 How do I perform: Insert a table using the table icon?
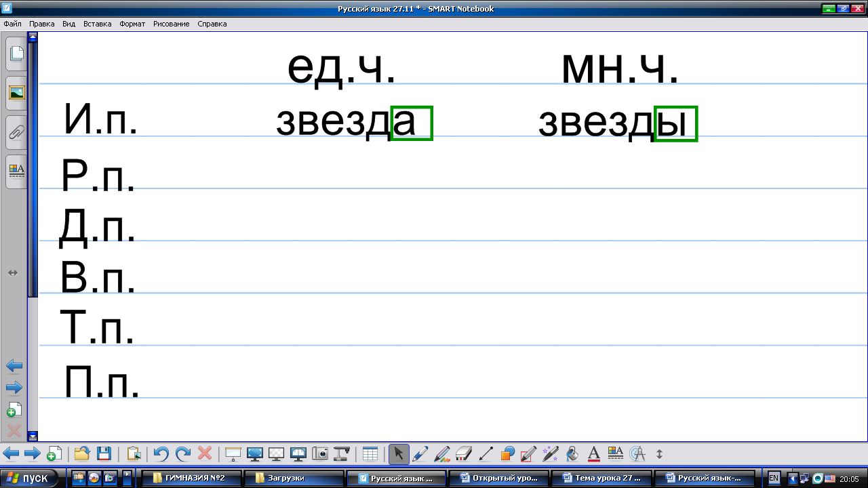point(370,453)
